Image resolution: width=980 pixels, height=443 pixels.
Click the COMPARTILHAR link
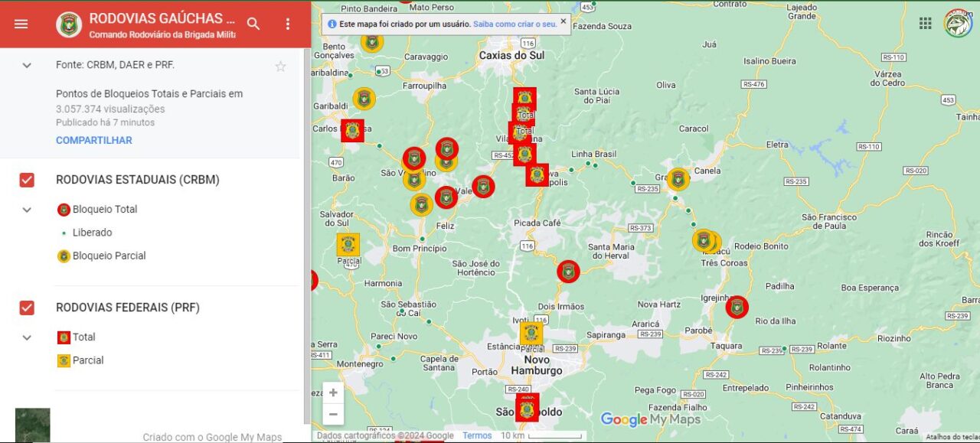click(x=94, y=140)
